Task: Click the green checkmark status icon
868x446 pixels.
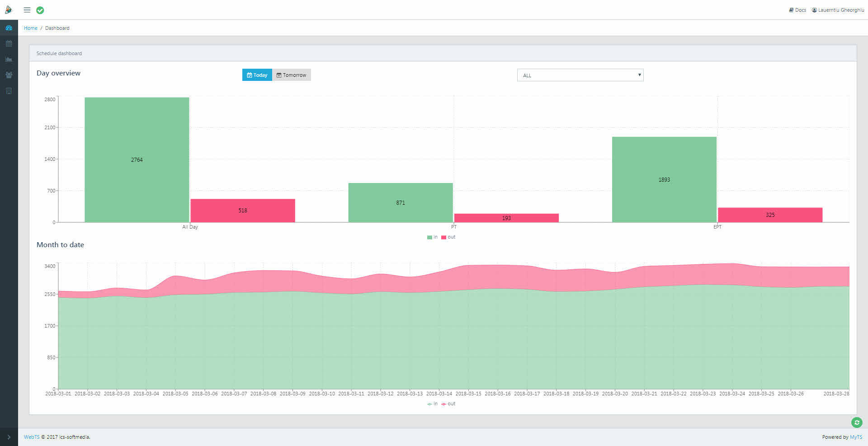Action: tap(40, 10)
